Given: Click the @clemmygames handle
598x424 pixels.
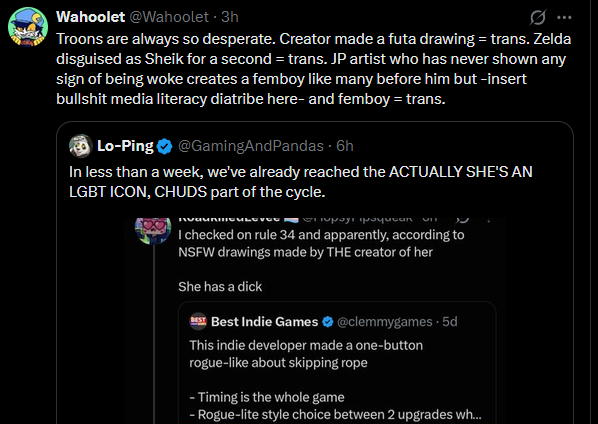Looking at the screenshot, I should click(x=385, y=322).
